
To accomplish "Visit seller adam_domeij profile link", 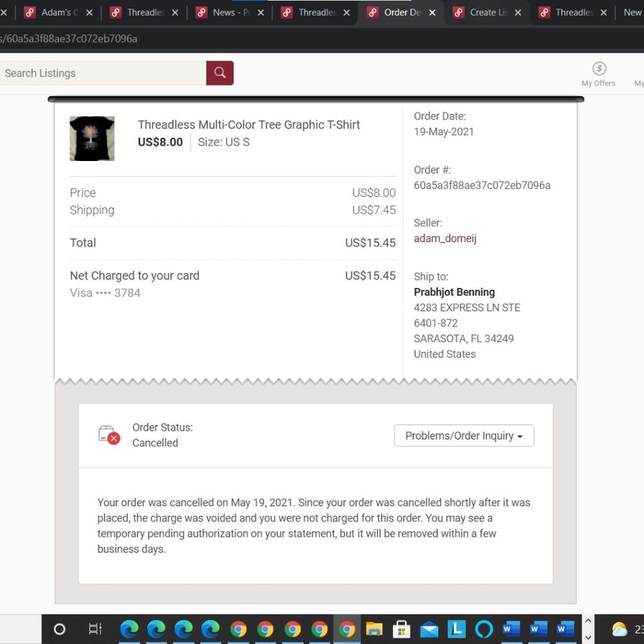I will [x=445, y=238].
